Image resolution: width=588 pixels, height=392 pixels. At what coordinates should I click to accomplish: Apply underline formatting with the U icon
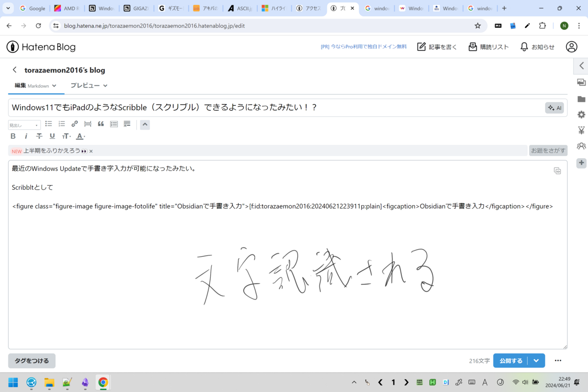point(52,136)
